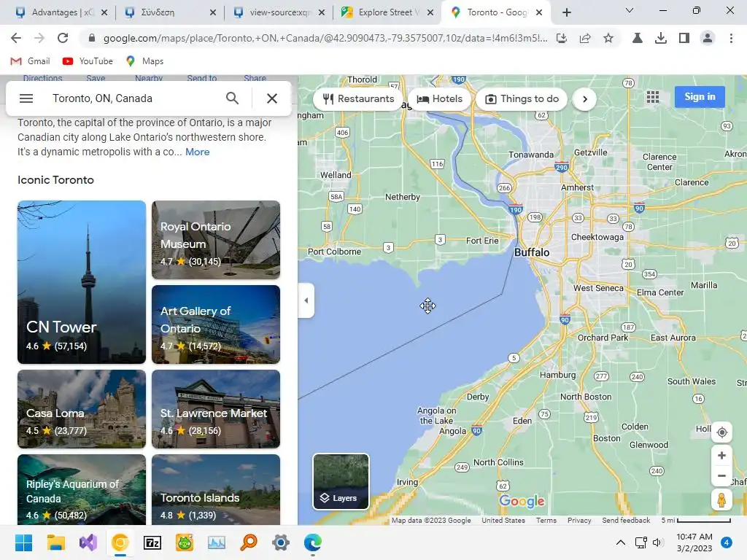
Task: Open St. Lawrence Market card
Action: point(216,409)
